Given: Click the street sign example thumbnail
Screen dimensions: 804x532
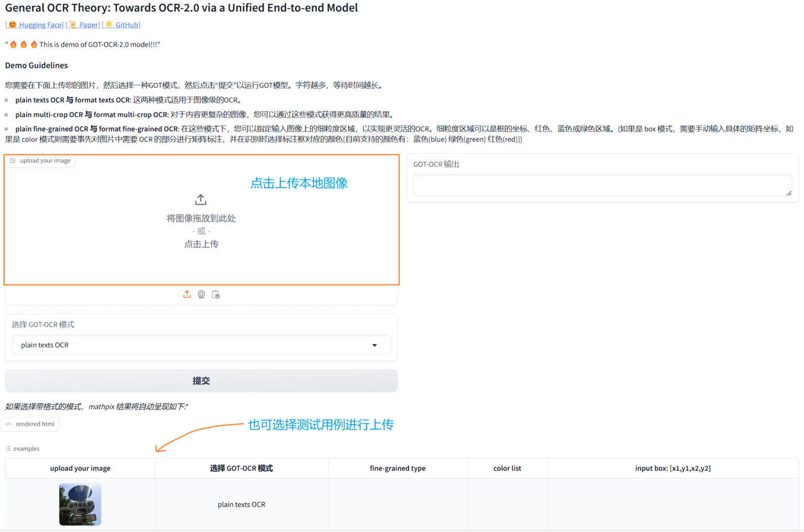Looking at the screenshot, I should pos(80,504).
